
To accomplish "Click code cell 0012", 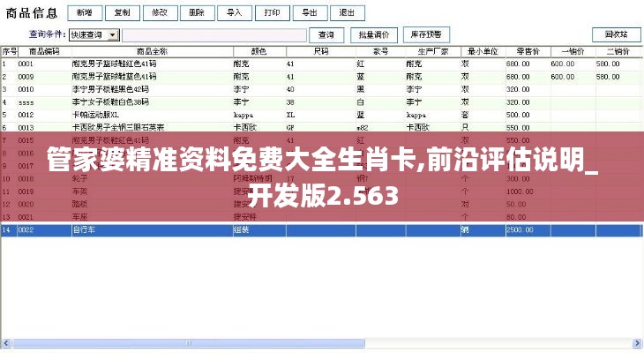I will pyautogui.click(x=26, y=115).
